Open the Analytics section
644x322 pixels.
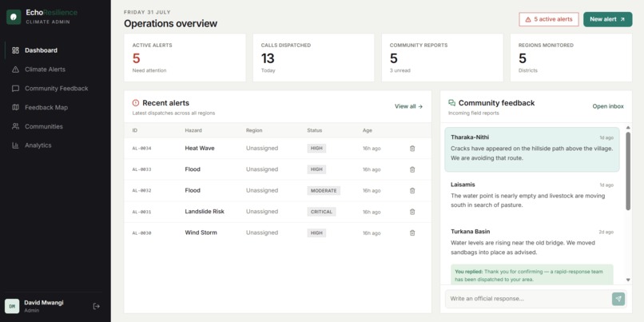[55, 145]
